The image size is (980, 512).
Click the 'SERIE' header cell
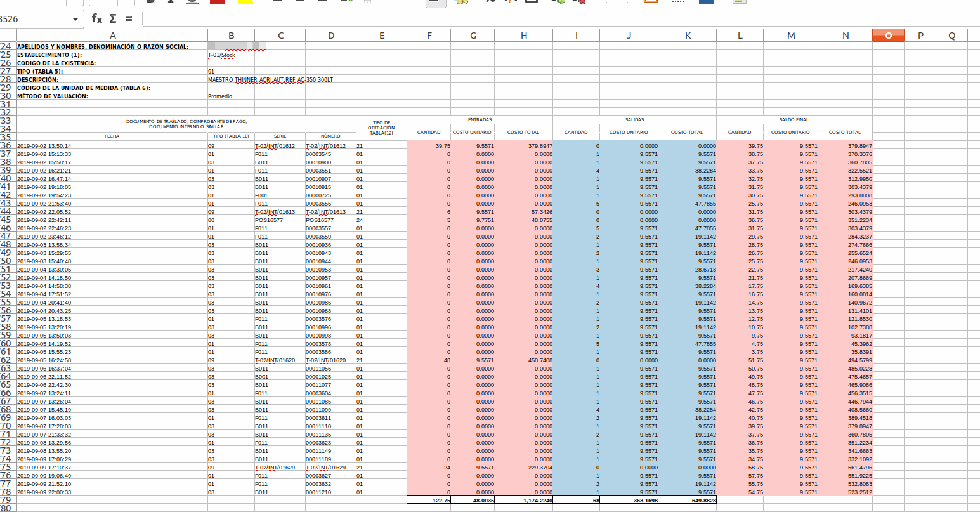coord(280,136)
